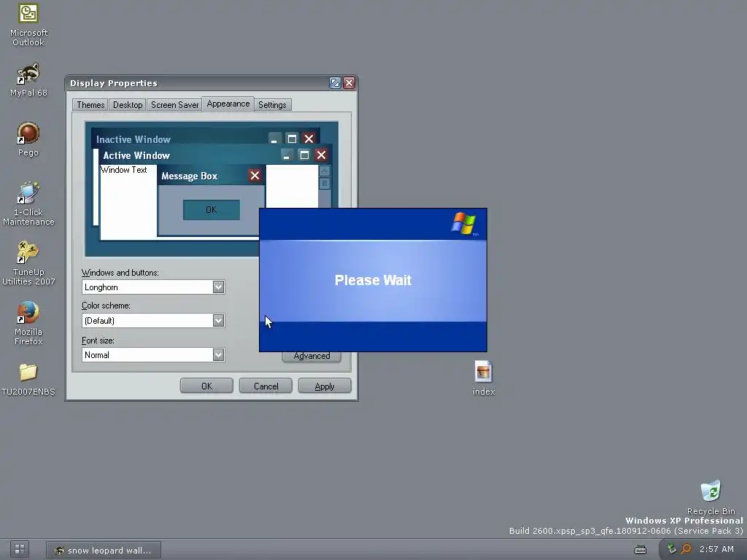Click the network tray icon
Viewport: 747px width, 560px height.
[x=672, y=549]
